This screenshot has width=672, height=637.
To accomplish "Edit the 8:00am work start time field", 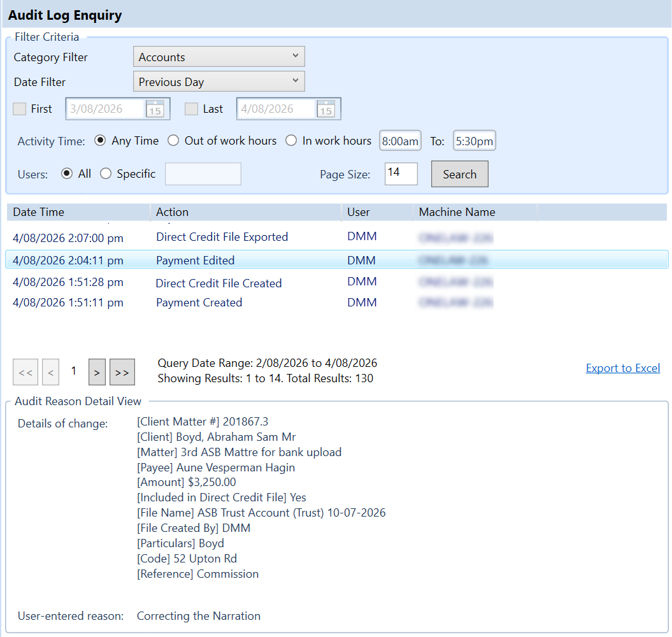I will [400, 141].
